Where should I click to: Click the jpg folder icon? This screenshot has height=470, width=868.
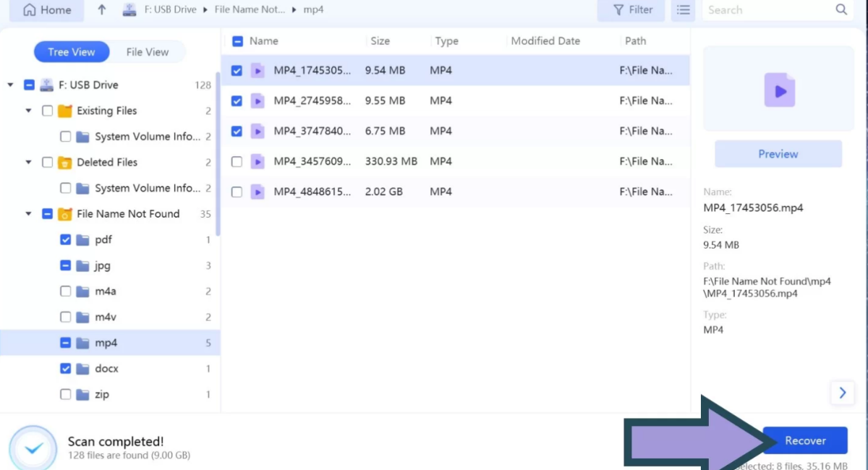[x=82, y=265]
